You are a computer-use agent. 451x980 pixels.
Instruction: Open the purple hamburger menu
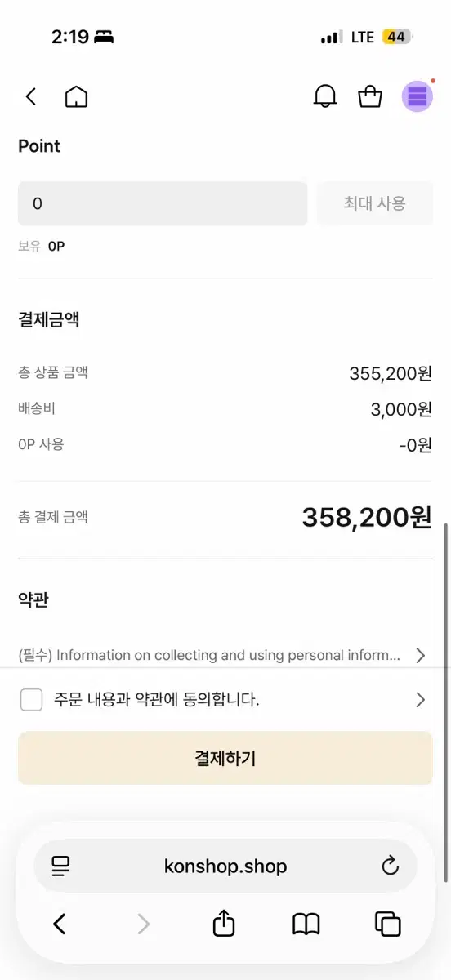point(418,96)
